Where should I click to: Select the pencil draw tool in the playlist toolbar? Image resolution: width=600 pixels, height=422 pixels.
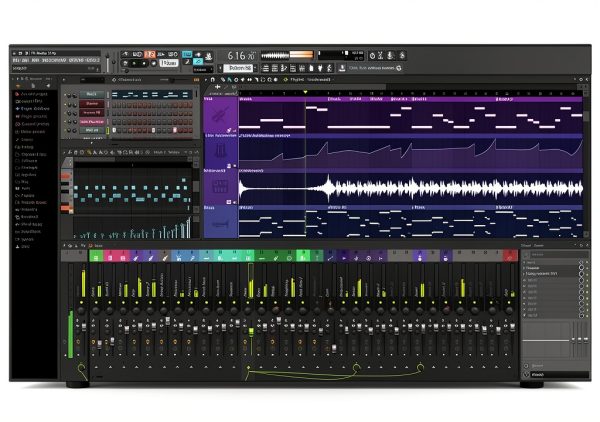[x=223, y=80]
